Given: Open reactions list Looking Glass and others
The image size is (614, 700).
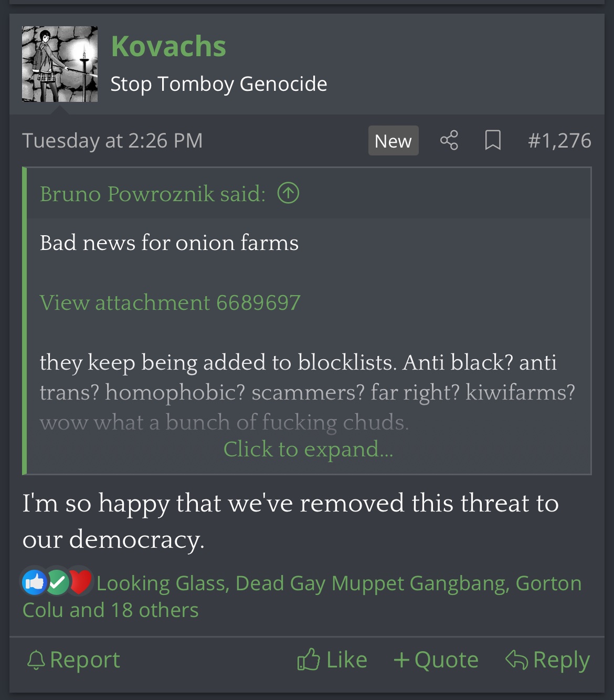Looking at the screenshot, I should point(302,597).
